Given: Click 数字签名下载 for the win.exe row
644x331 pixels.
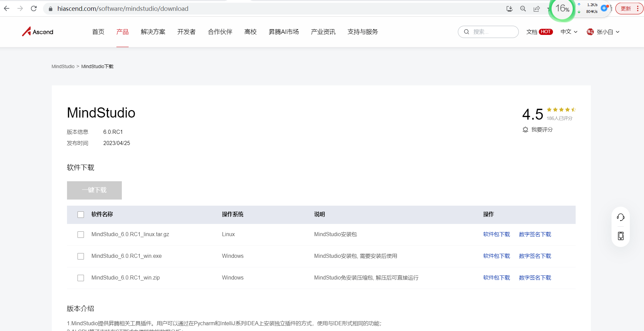Looking at the screenshot, I should (x=535, y=256).
